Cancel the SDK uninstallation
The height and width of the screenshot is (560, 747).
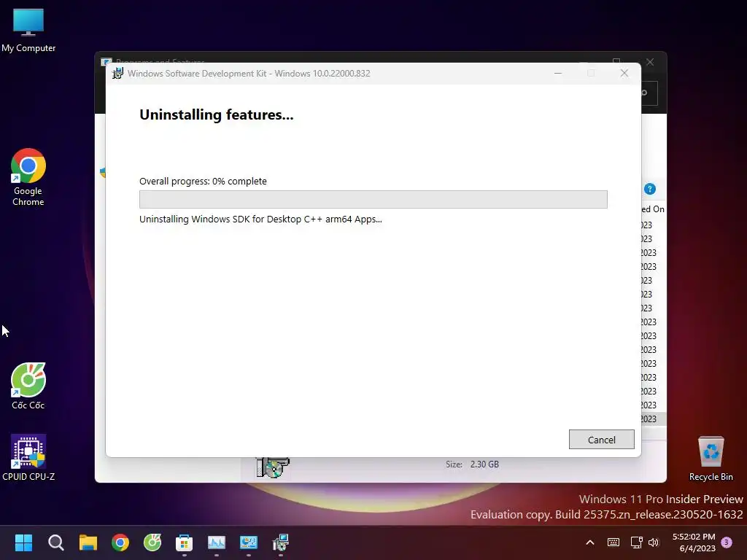[601, 440]
